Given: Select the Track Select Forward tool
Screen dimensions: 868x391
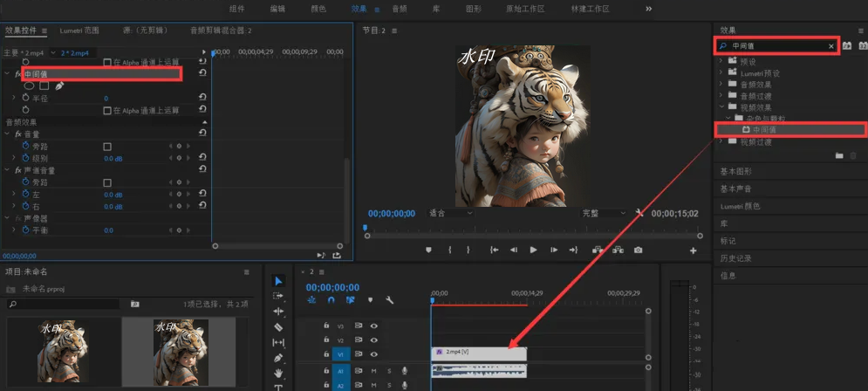Looking at the screenshot, I should [278, 296].
